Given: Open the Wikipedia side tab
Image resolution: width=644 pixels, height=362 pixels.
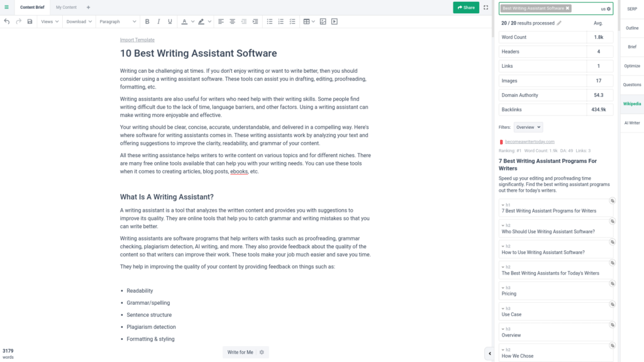Looking at the screenshot, I should click(632, 104).
